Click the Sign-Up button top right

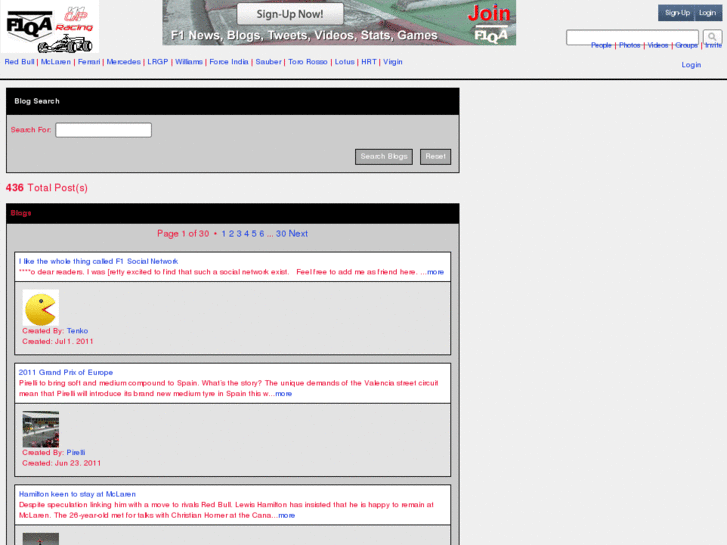[x=677, y=13]
